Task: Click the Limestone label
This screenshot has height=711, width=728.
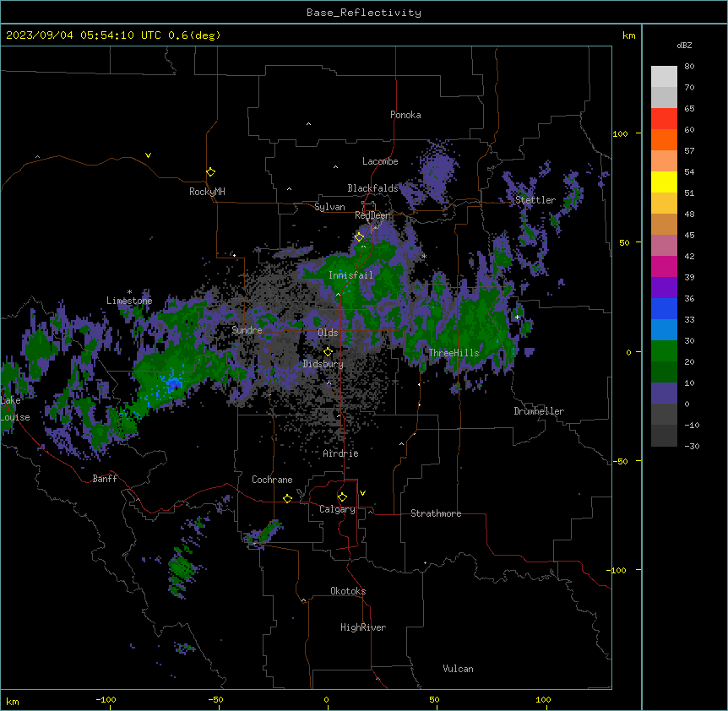Action: pos(129,301)
